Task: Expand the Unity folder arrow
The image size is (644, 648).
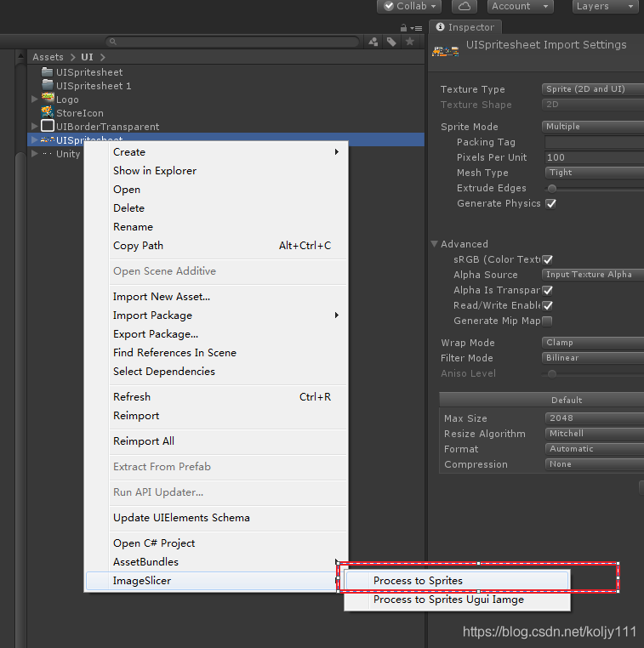Action: click(x=35, y=154)
